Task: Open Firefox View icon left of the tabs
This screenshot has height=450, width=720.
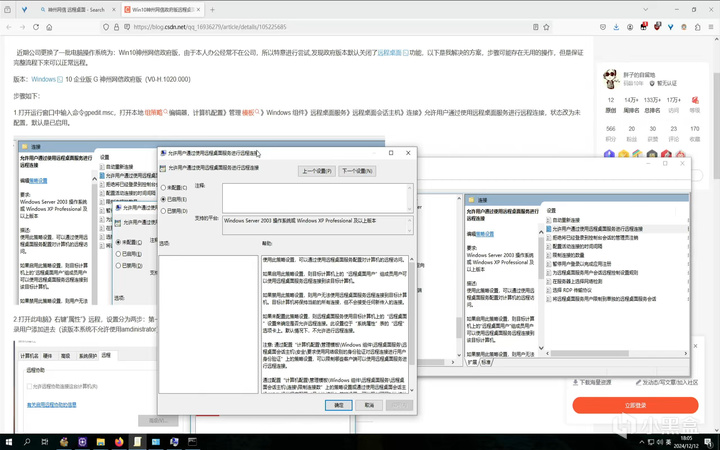Action: coord(7,9)
